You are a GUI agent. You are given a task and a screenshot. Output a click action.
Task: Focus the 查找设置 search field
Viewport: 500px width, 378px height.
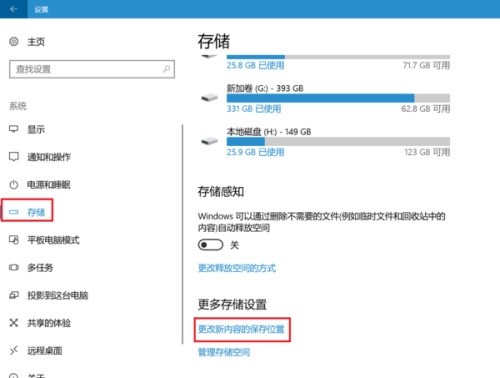pos(92,69)
